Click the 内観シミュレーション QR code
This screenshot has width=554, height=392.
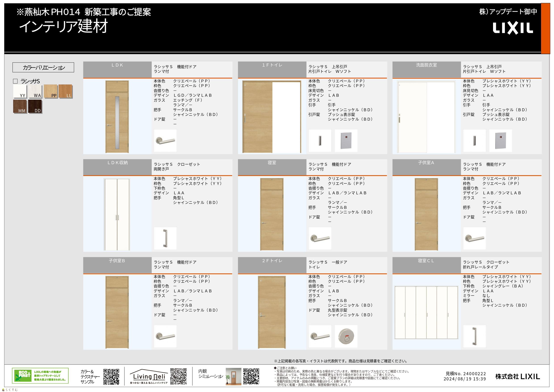[x=251, y=377]
